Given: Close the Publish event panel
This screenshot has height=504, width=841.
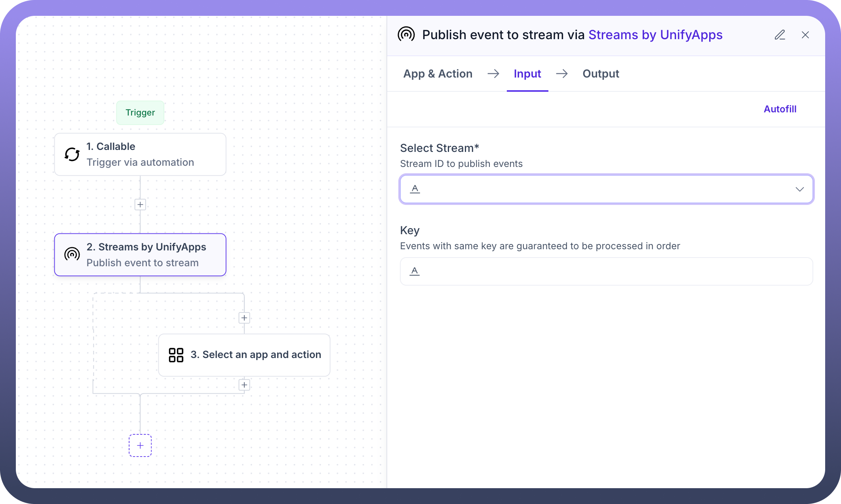Looking at the screenshot, I should click(805, 35).
